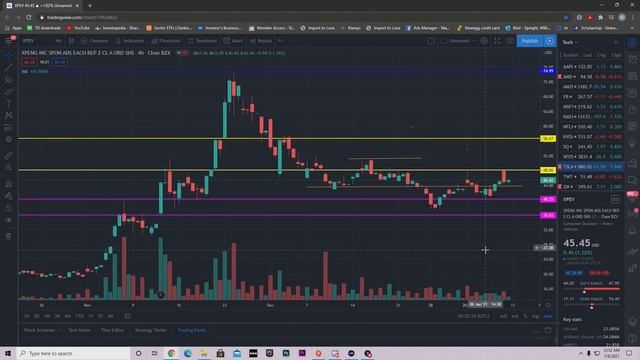Take a chart snapshot camera icon

(510, 41)
